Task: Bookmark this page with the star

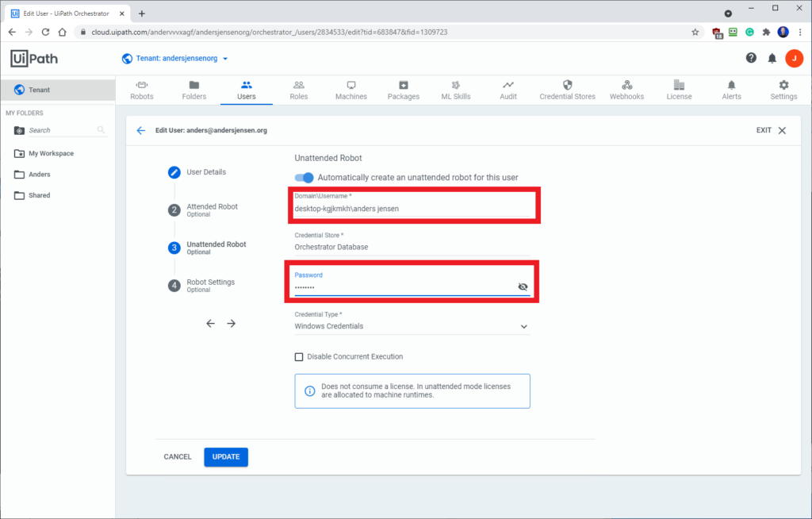Action: 695,33
